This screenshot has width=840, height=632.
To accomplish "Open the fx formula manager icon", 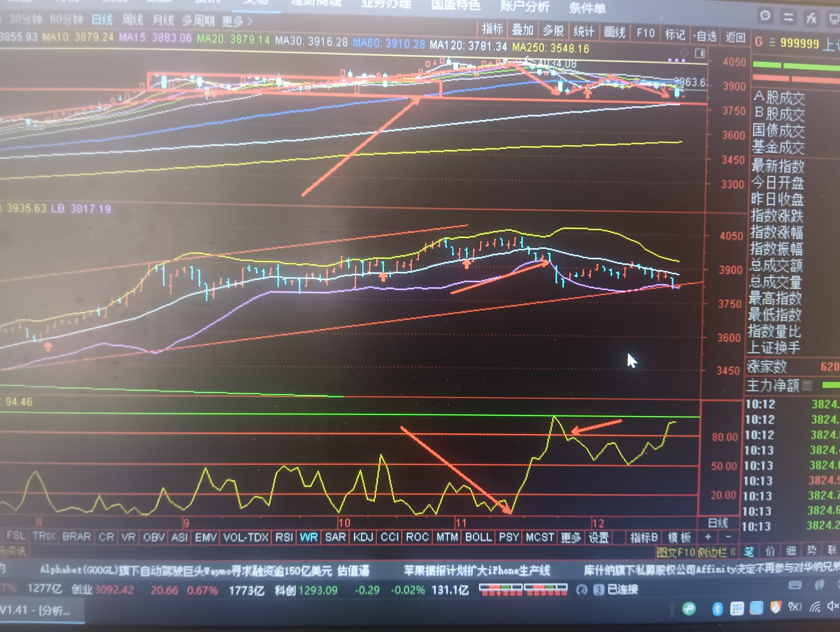I will coord(811,17).
